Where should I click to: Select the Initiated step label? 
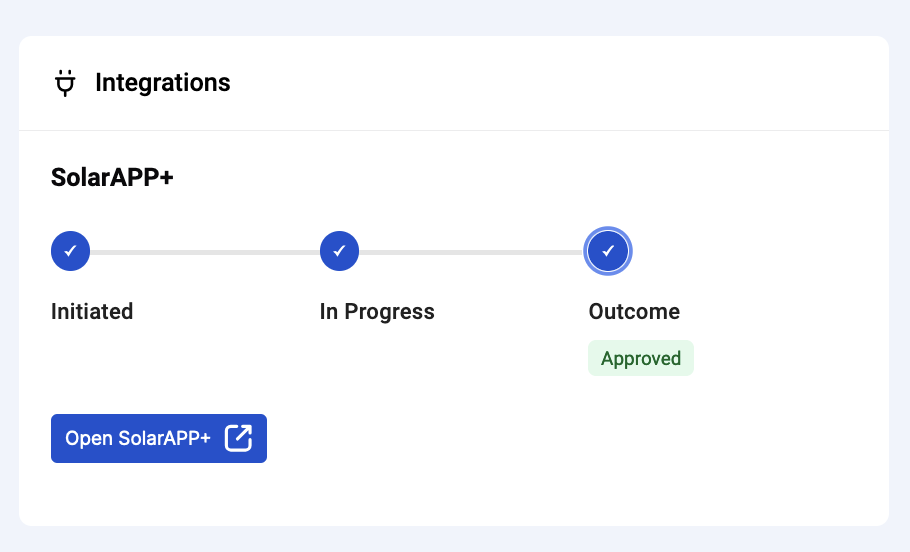tap(92, 312)
